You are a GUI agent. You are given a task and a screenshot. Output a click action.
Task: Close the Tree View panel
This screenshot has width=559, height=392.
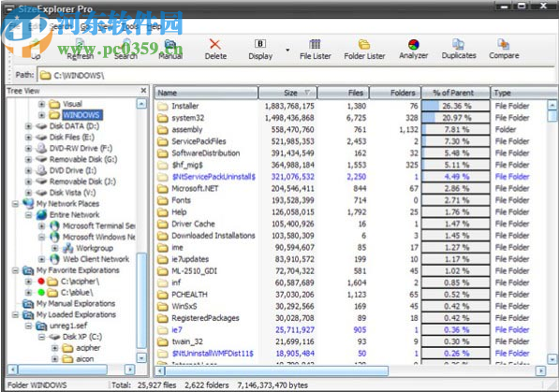pos(143,91)
